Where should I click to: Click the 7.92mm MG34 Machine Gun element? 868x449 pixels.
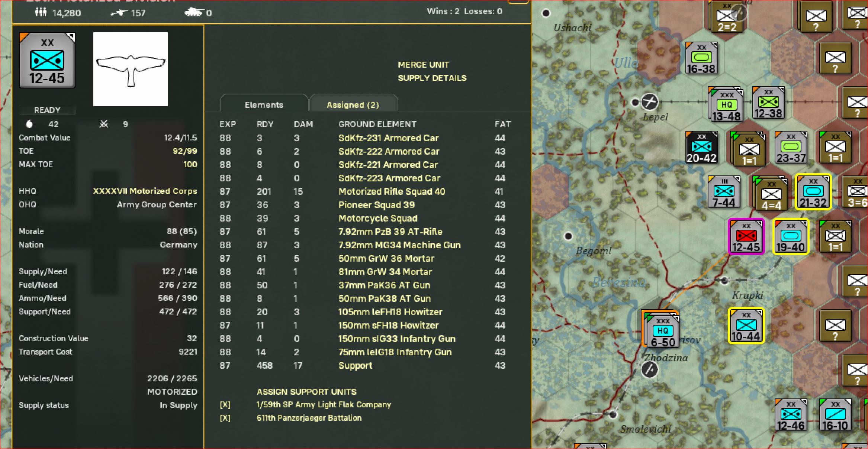(x=400, y=245)
